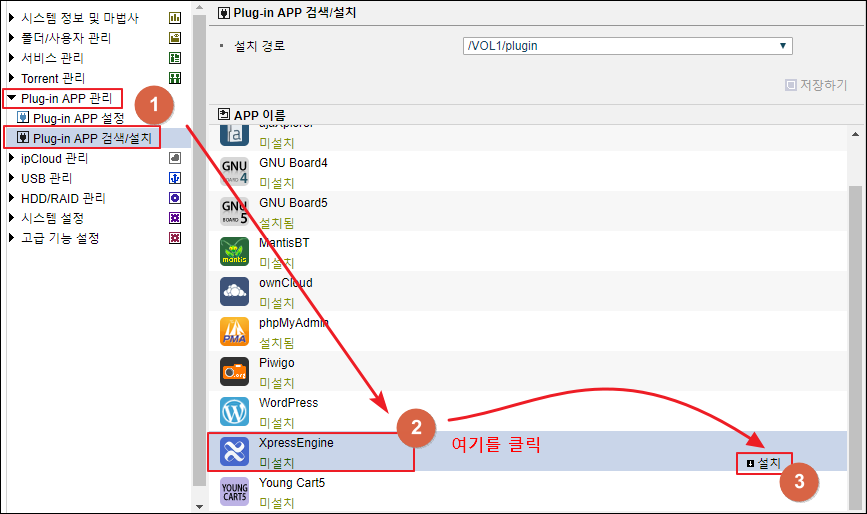The image size is (867, 514).
Task: Click the 고급 기능 설정 red icon
Action: 175,238
